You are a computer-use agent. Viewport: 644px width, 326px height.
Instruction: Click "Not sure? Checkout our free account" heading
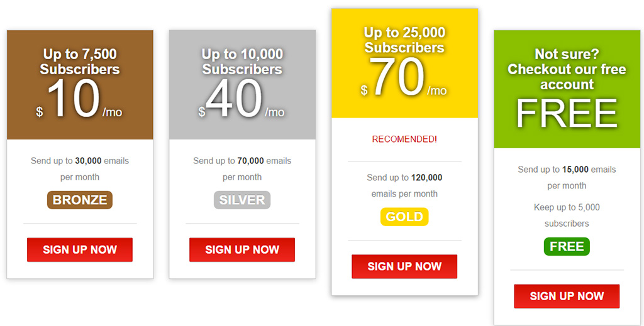pos(567,69)
